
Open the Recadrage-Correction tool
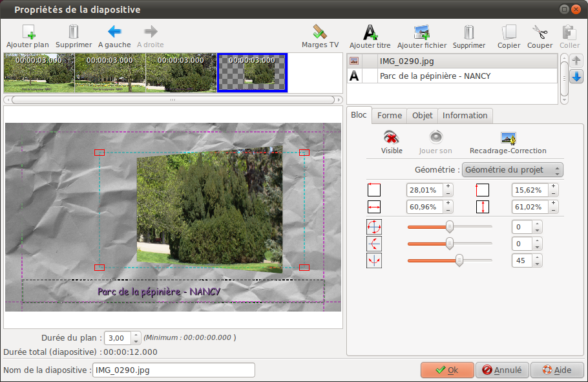coord(508,138)
